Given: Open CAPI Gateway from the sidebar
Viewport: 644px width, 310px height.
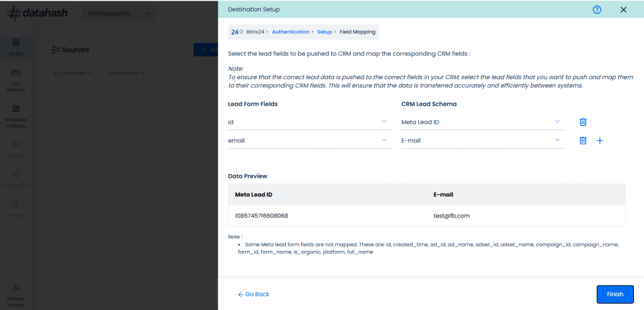Looking at the screenshot, I should point(16,80).
